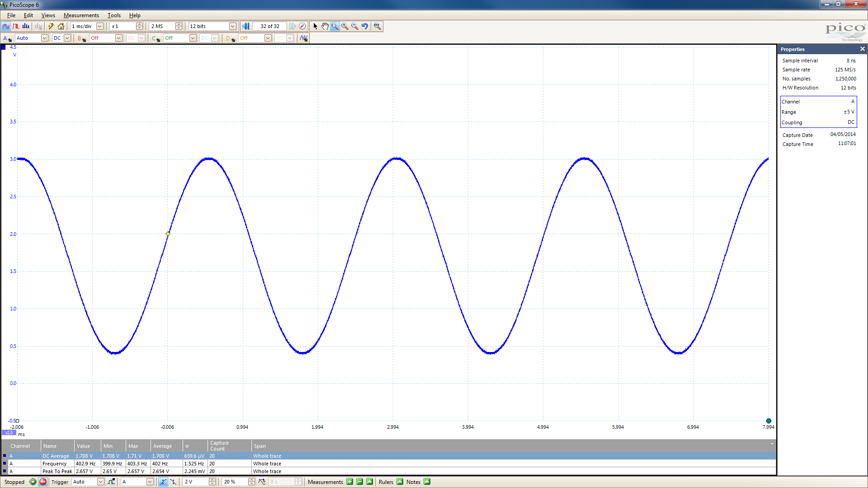Open the Buffer Navigator compass icon
The height and width of the screenshot is (488, 868).
pyautogui.click(x=302, y=26)
